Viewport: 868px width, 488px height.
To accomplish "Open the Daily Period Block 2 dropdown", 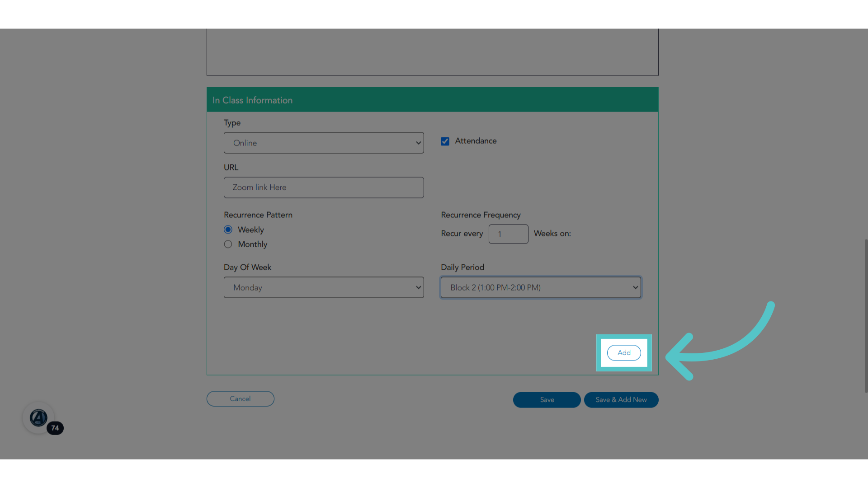I will click(541, 287).
